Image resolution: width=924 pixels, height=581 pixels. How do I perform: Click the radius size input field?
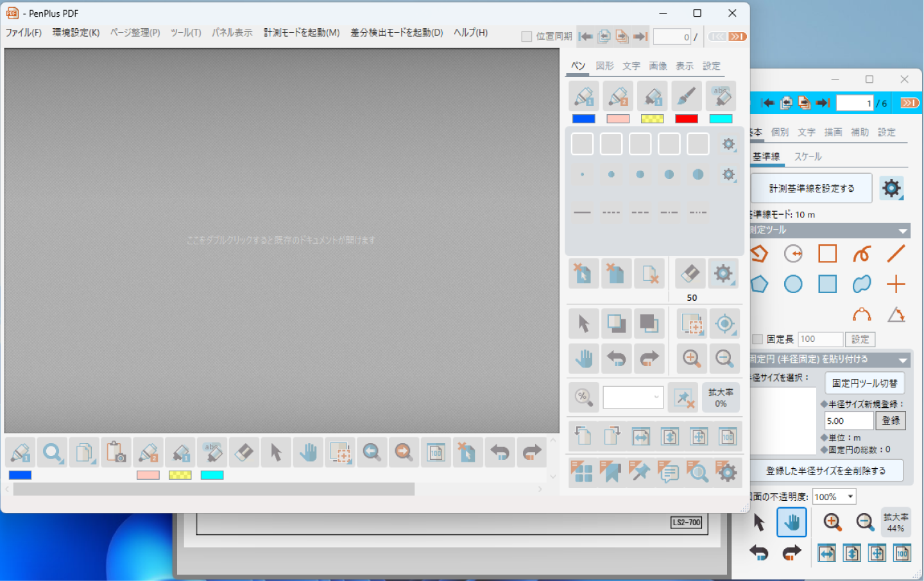coord(848,421)
